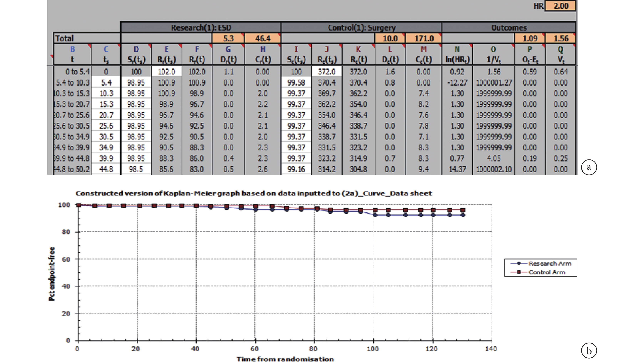Image resolution: width=644 pixels, height=362 pixels.
Task: Select the 85.6 cell in column E
Action: click(x=166, y=169)
